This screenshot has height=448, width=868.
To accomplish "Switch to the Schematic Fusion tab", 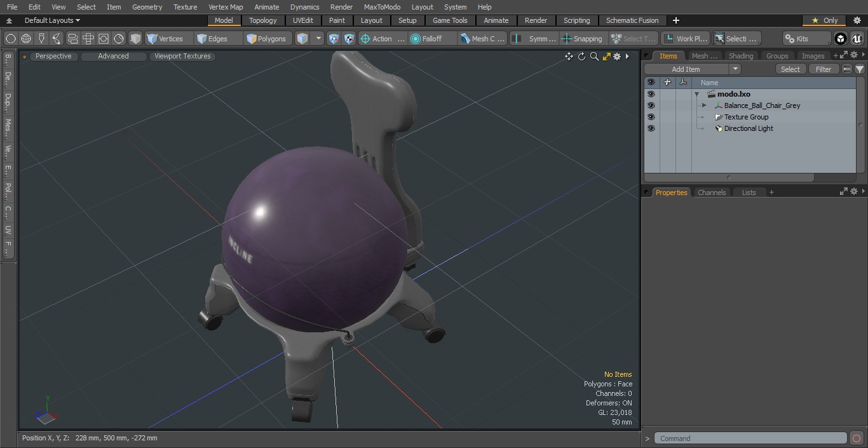I will tap(632, 20).
